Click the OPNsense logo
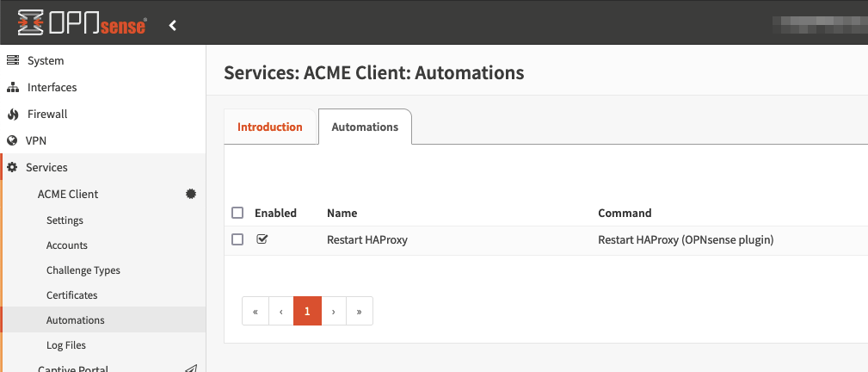868x372 pixels. click(82, 25)
